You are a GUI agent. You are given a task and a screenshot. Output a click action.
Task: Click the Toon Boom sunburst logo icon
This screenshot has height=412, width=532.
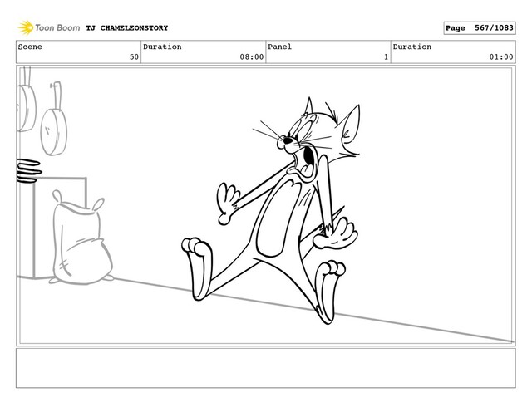26,27
